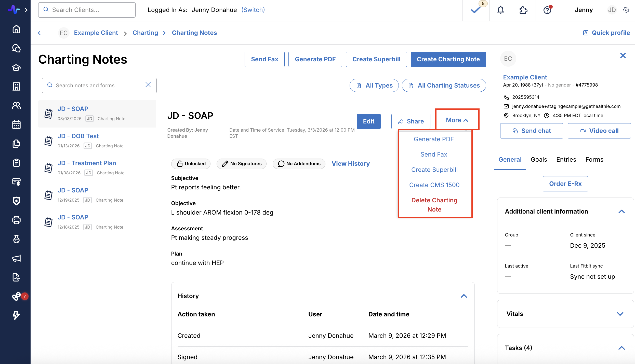Click the No Signatures pill
The image size is (635, 364).
[241, 164]
